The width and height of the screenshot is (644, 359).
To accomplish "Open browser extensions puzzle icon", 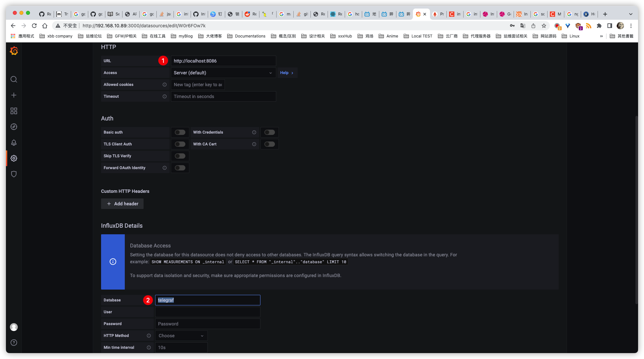I will [x=599, y=26].
